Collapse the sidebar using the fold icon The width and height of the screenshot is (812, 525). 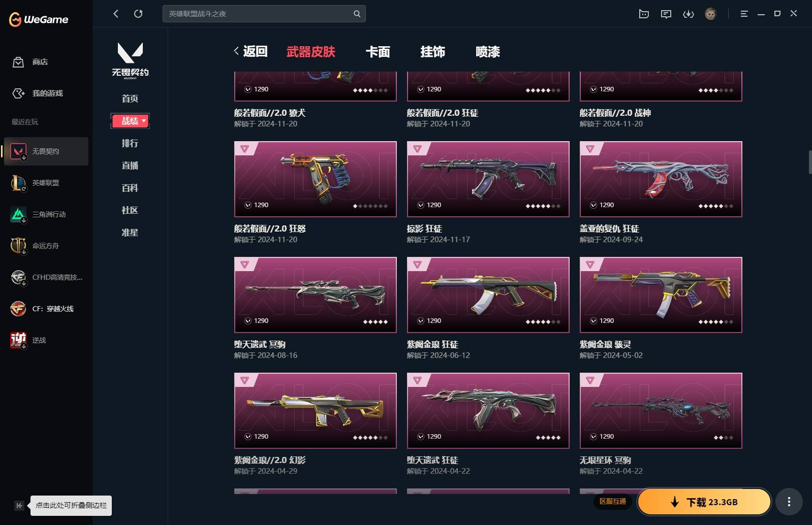coord(19,505)
